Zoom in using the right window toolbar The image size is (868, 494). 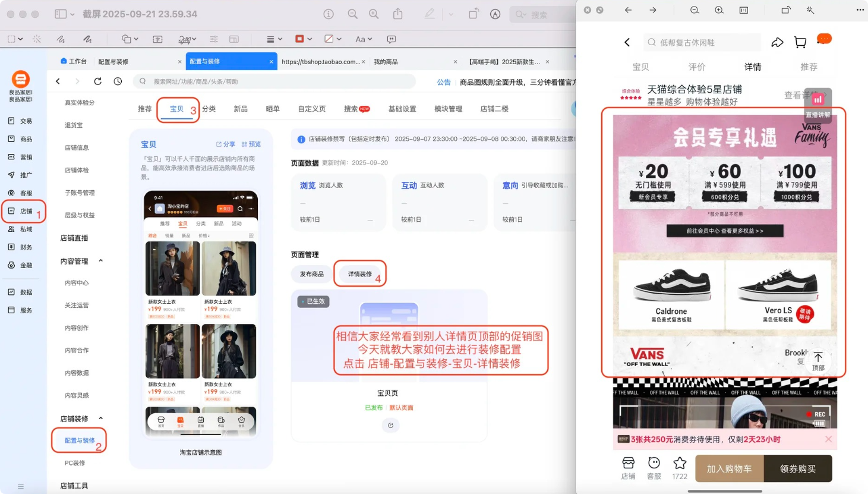(x=719, y=10)
